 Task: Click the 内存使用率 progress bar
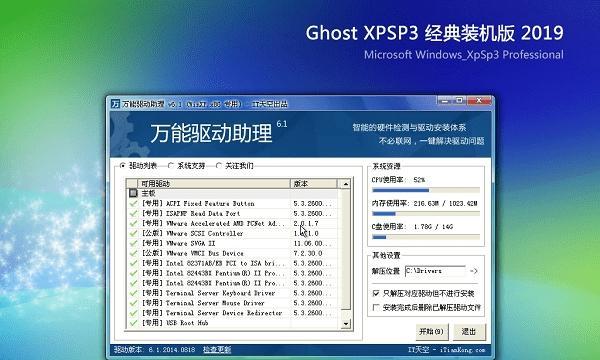pyautogui.click(x=426, y=214)
